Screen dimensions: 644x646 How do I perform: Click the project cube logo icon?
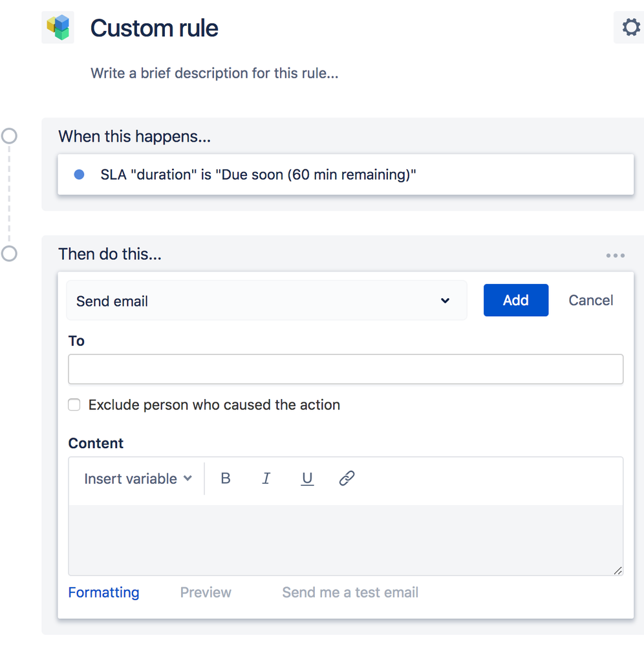[58, 27]
